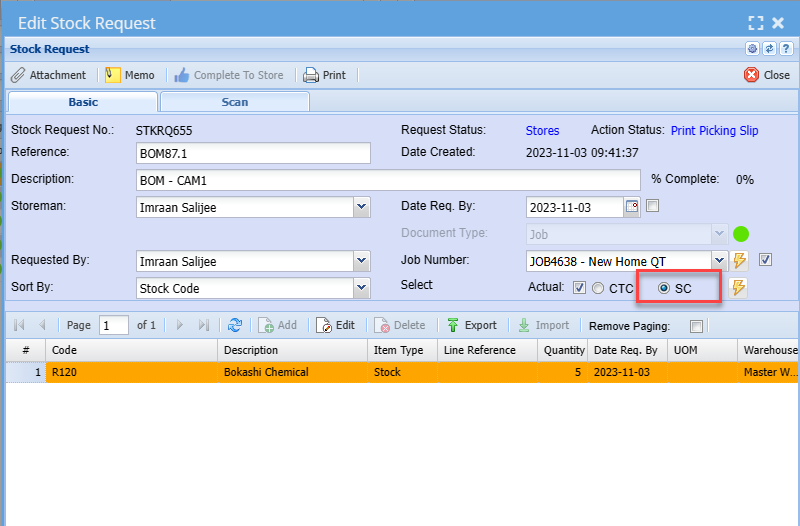The height and width of the screenshot is (526, 800).
Task: Expand the Job Number dropdown
Action: pos(719,261)
